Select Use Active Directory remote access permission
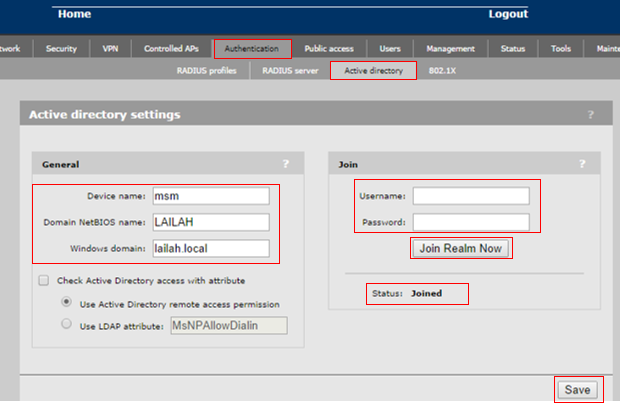Screen dimensions: 620x407 66,302
